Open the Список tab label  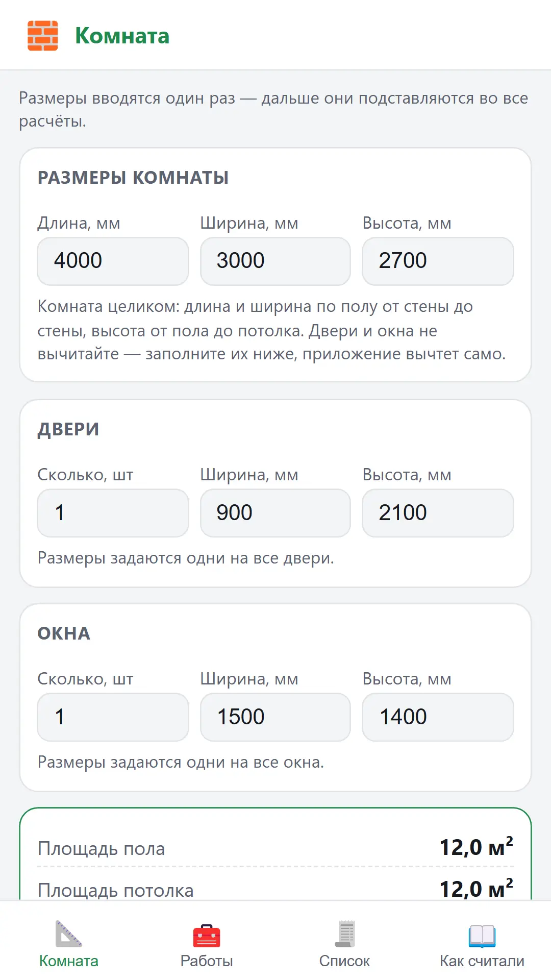(344, 961)
